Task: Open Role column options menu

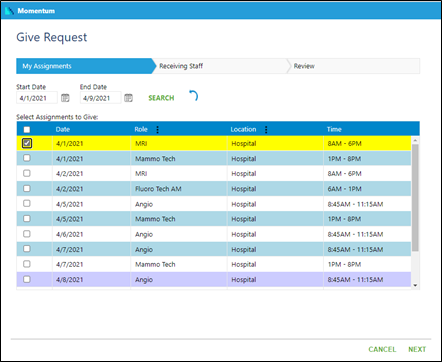Action: (158, 130)
